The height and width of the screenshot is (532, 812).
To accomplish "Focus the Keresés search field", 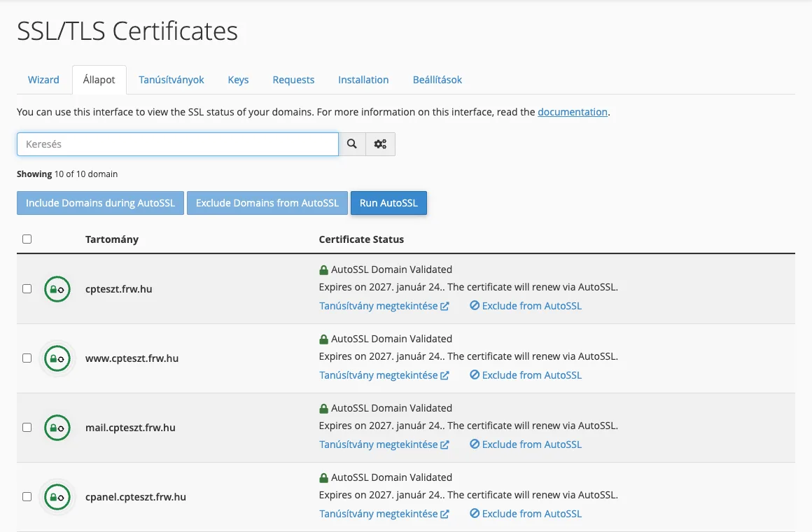I will (178, 144).
